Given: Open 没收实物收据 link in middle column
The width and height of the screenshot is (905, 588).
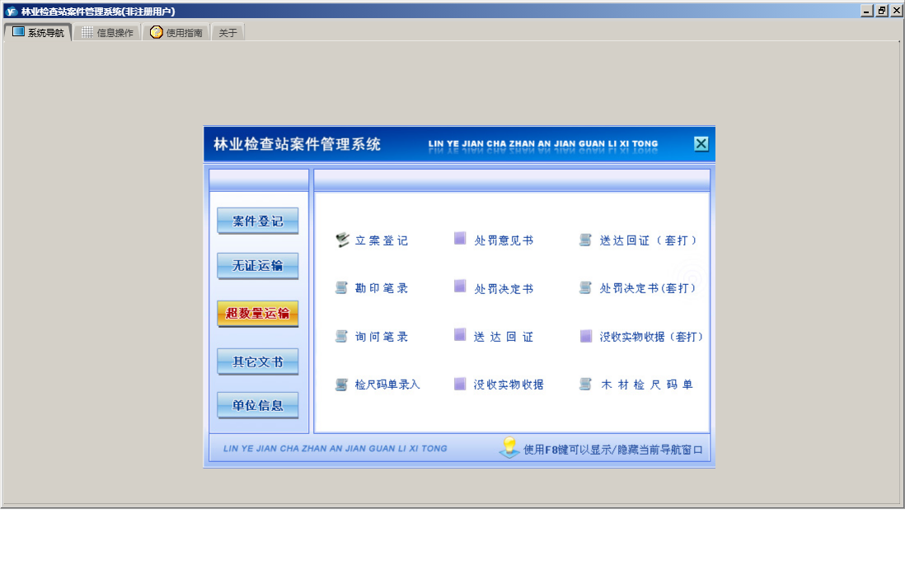Looking at the screenshot, I should [509, 385].
